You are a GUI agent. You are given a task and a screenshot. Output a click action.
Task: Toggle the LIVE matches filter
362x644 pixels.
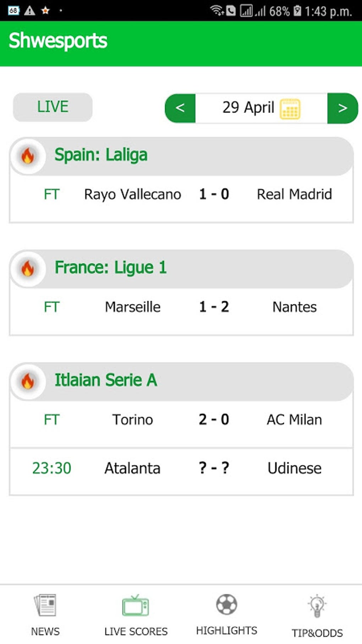pos(53,107)
